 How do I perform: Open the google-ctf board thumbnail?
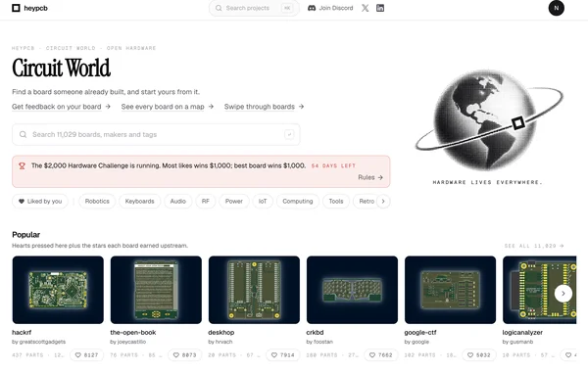tap(450, 290)
